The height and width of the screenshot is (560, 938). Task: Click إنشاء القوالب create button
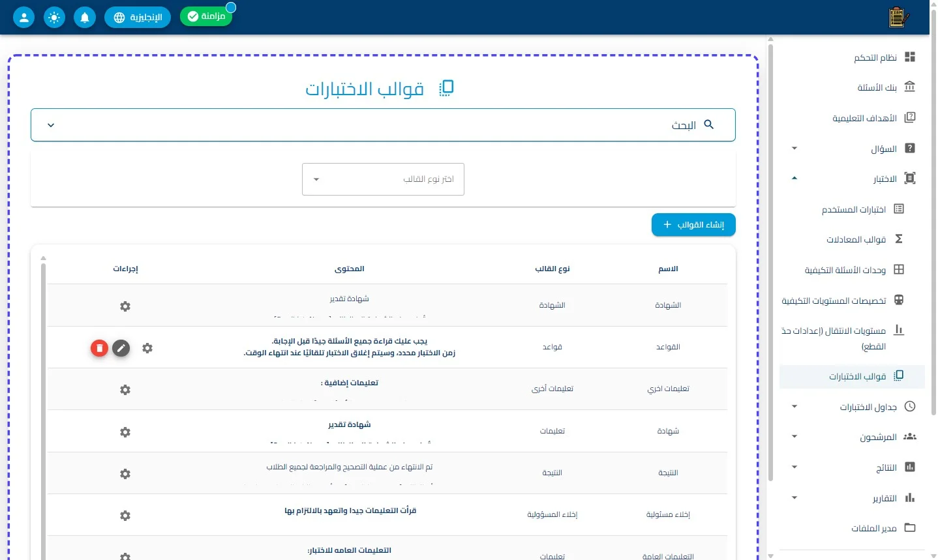(693, 225)
